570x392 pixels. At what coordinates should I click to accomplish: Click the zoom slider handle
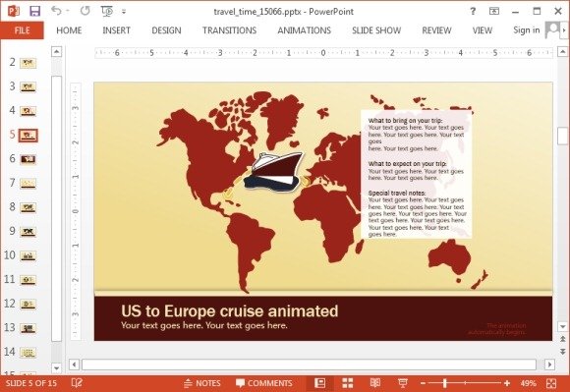[x=444, y=383]
